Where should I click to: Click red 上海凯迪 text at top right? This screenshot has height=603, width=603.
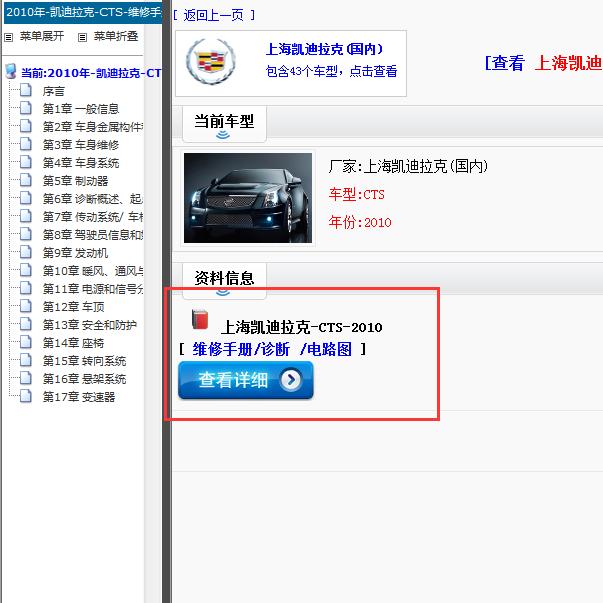click(x=569, y=63)
